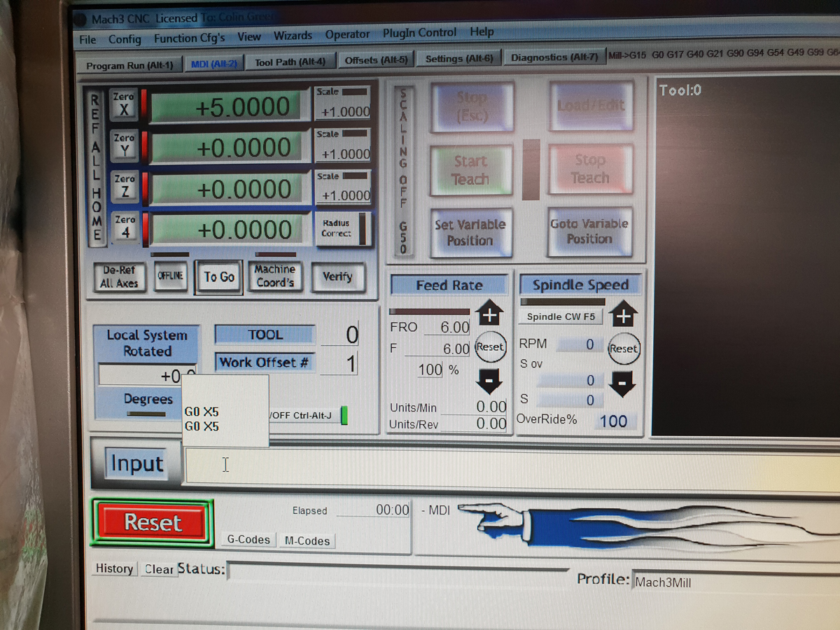840x630 pixels.
Task: Clear the status line
Action: click(x=158, y=569)
